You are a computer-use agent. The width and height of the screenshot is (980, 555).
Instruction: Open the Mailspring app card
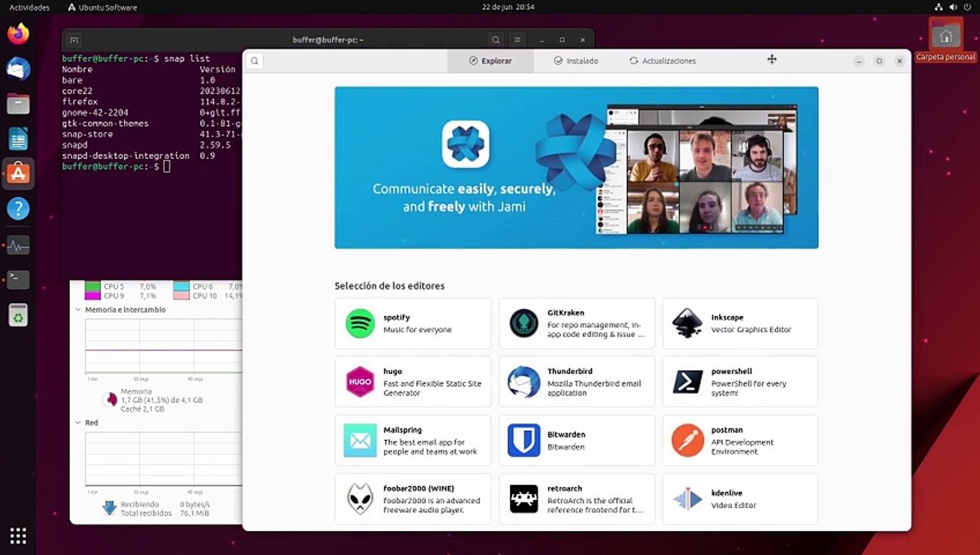coord(413,440)
